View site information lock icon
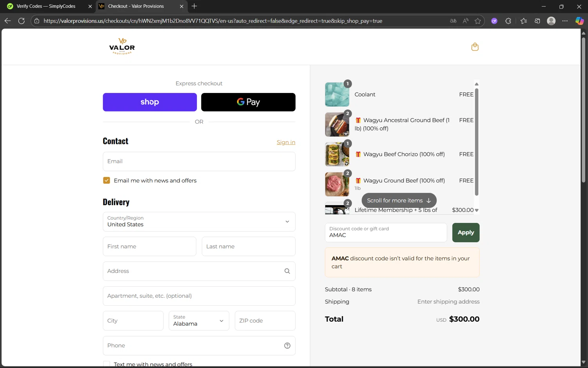Image resolution: width=588 pixels, height=368 pixels. click(37, 21)
